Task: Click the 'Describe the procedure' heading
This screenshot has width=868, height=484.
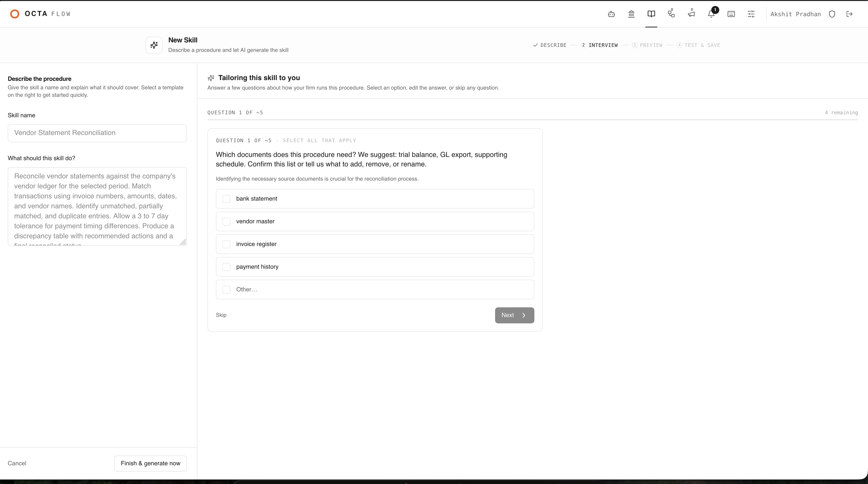Action: 39,79
